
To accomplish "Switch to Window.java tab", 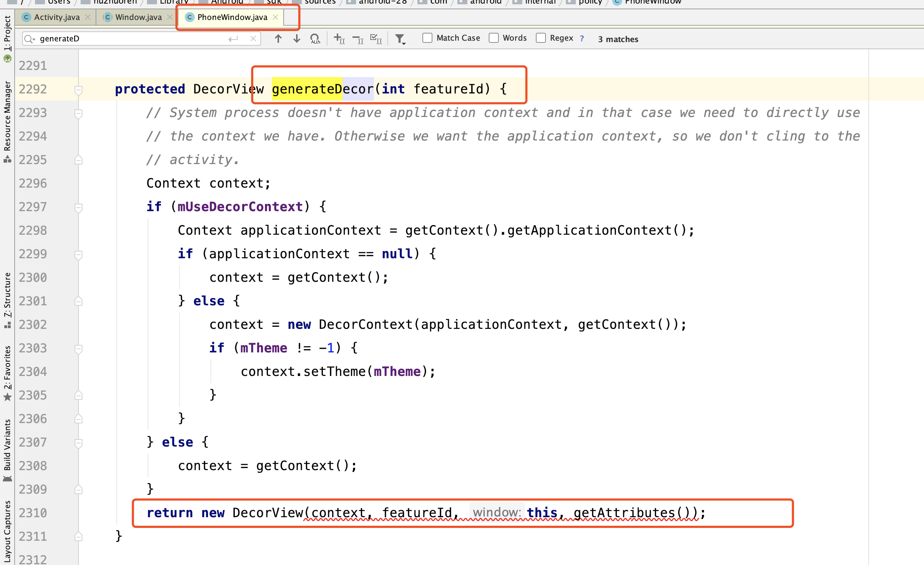I will coord(138,17).
